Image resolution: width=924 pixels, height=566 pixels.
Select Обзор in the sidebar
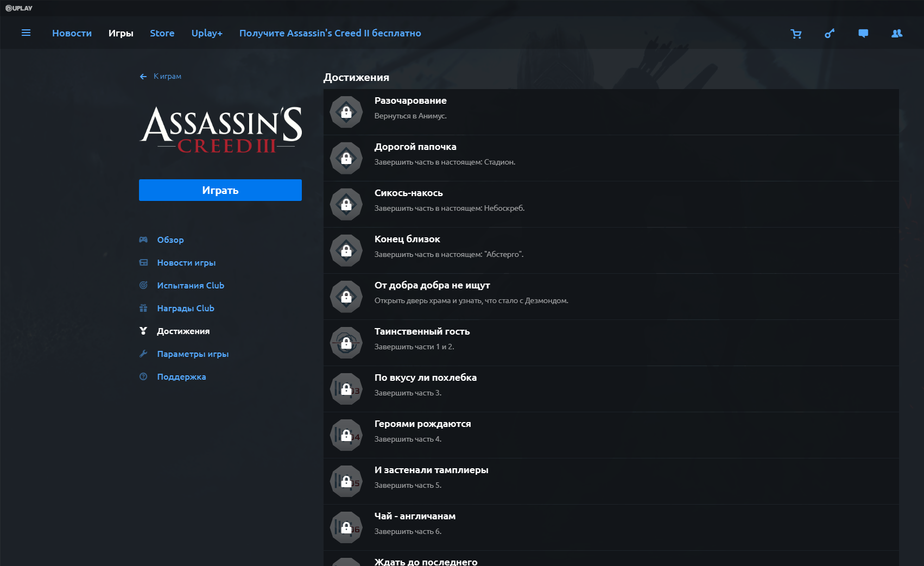click(x=170, y=240)
